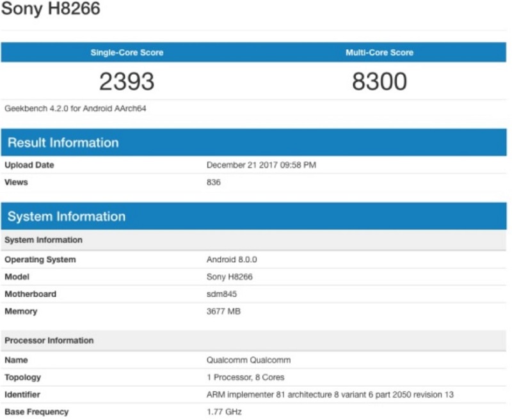Viewport: 512px width, 420px height.
Task: Click the 3677 MB memory value
Action: pos(223,311)
